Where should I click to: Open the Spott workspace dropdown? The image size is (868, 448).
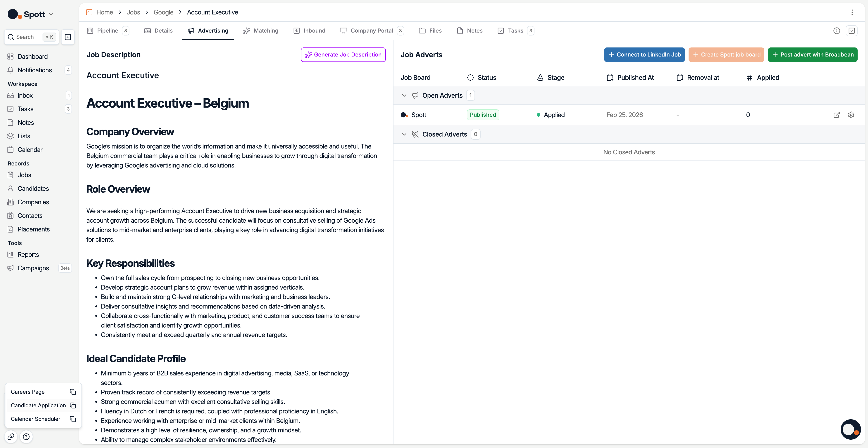[x=31, y=14]
